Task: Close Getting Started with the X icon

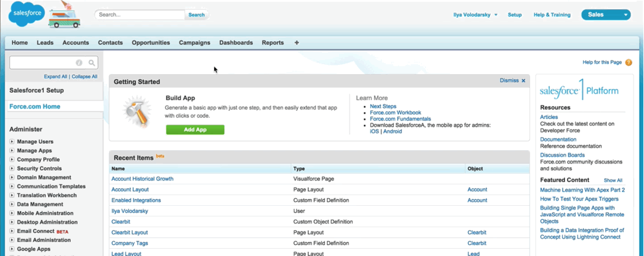Action: (523, 81)
